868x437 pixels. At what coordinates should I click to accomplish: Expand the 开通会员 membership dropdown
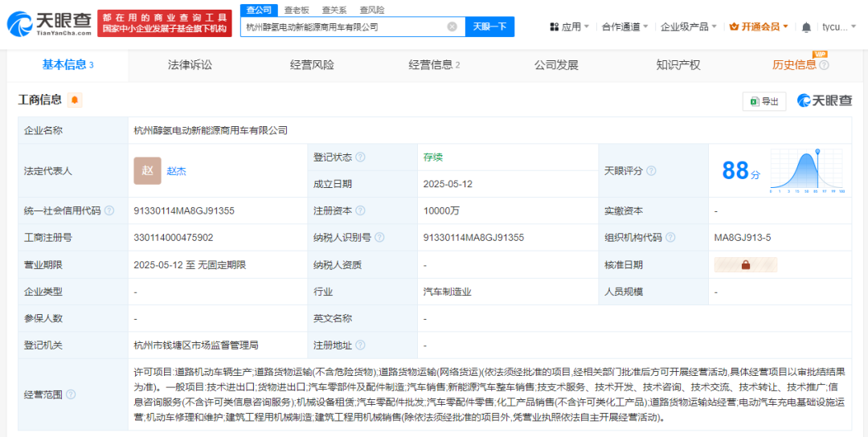(759, 27)
